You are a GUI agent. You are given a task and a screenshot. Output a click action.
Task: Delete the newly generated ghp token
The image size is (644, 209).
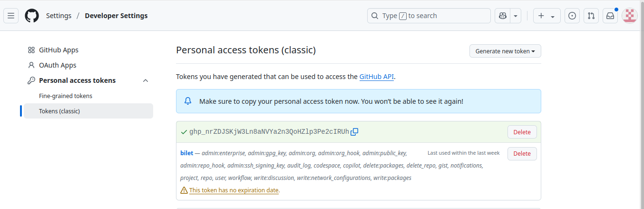pyautogui.click(x=522, y=132)
